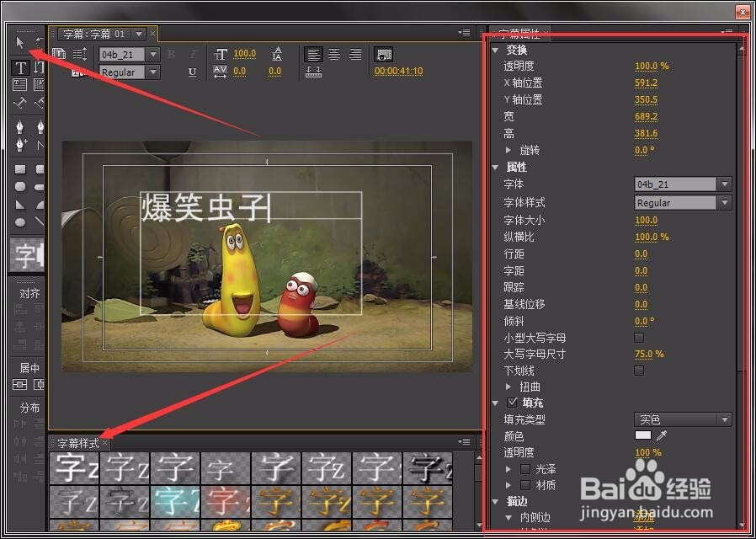Enable the 小型大写字母 checkbox
This screenshot has height=539, width=756.
pyautogui.click(x=639, y=338)
